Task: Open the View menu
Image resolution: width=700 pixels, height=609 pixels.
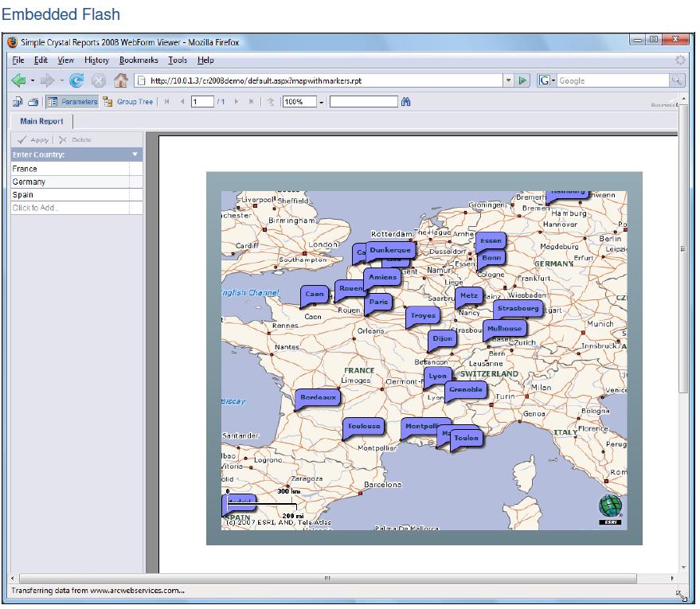Action: [x=65, y=61]
